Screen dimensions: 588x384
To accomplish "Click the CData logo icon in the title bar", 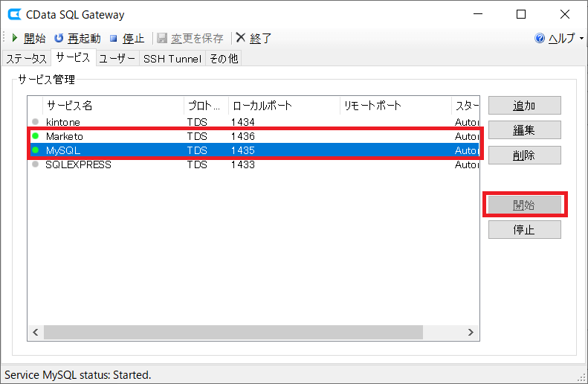I will (x=15, y=15).
